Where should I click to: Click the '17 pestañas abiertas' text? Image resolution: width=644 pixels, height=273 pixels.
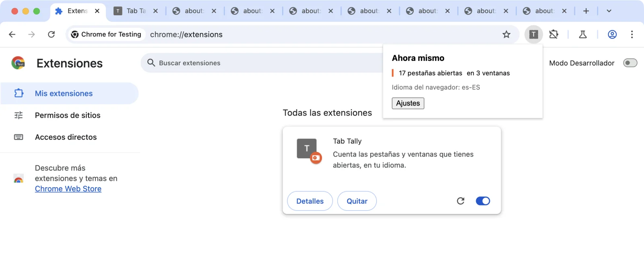430,73
